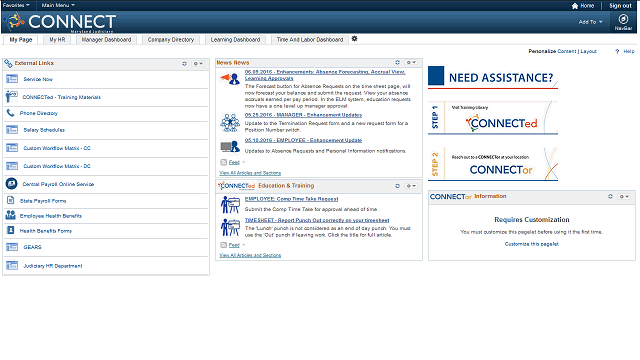Open the Add To dropdown
The height and width of the screenshot is (360, 640).
pos(590,22)
